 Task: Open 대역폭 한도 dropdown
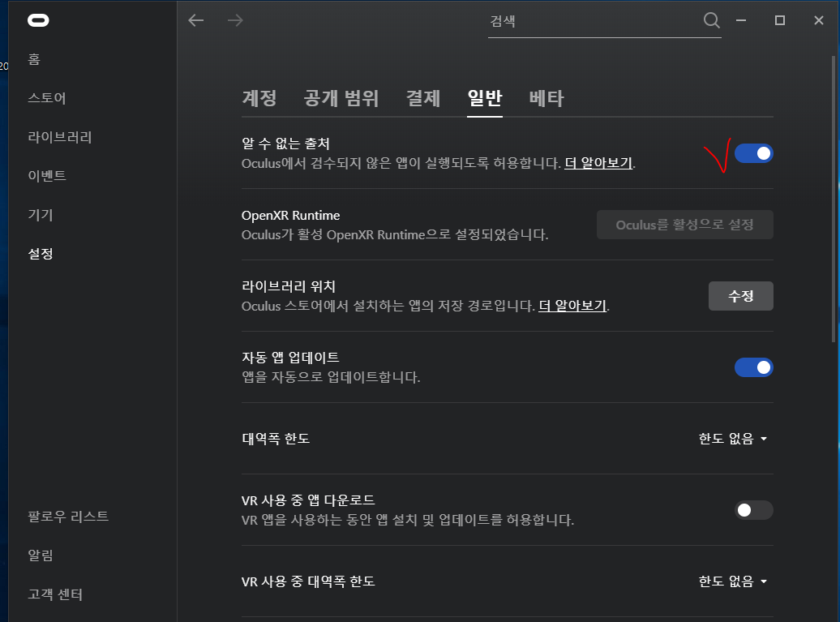pos(733,439)
